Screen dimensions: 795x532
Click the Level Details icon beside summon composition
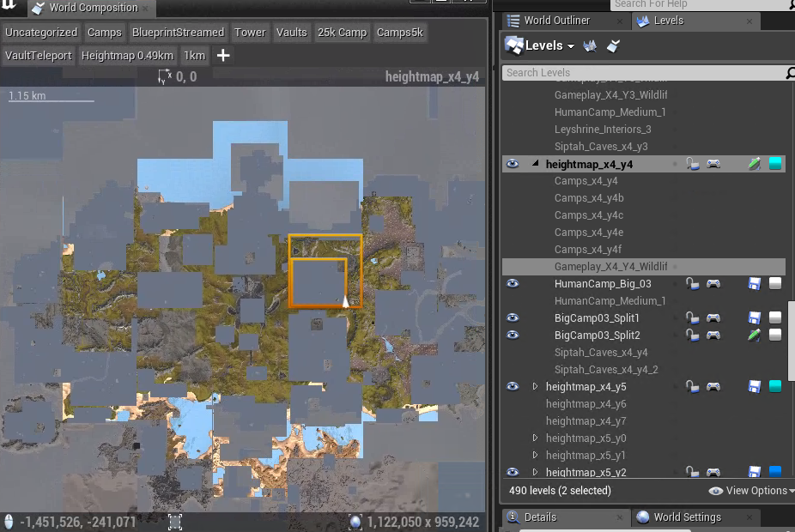click(x=615, y=45)
